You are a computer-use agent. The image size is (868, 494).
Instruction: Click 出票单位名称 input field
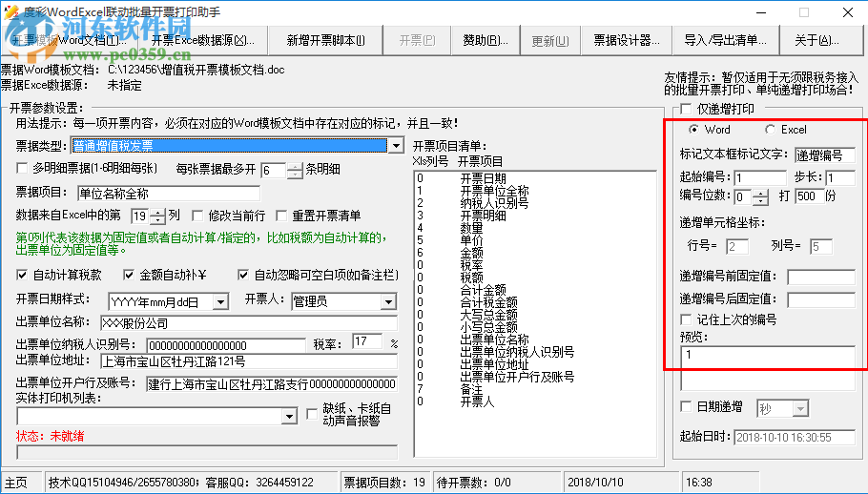click(249, 323)
